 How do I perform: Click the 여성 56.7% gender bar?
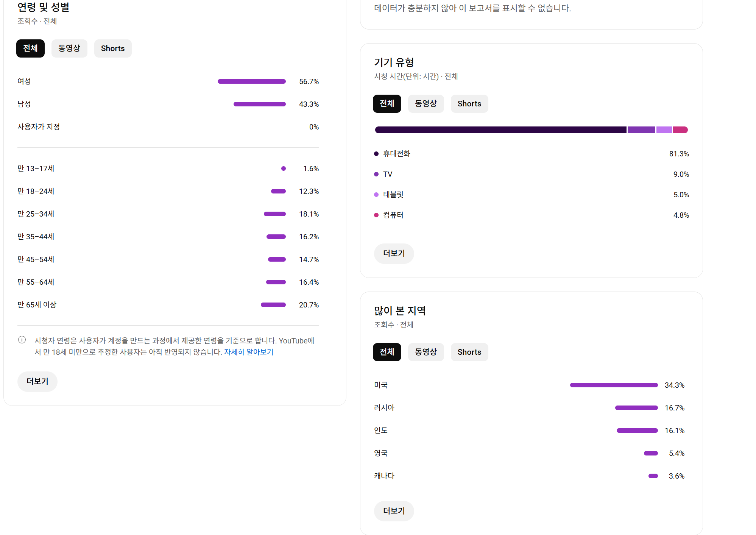point(251,81)
